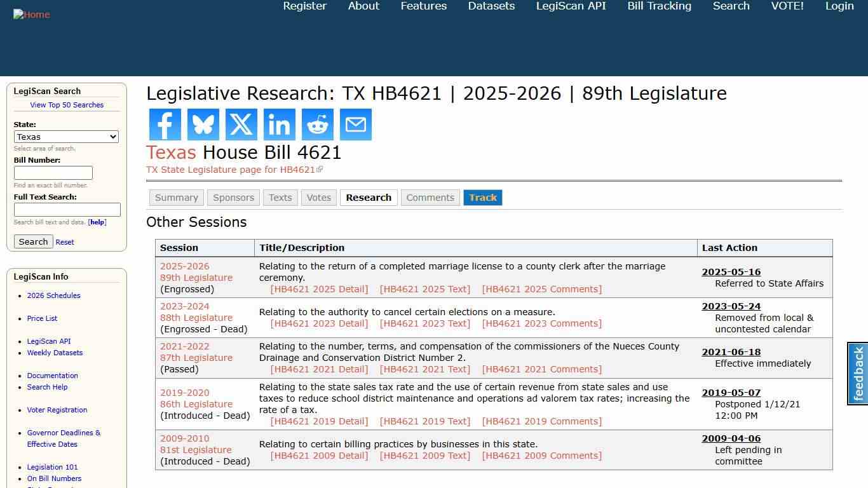Open the 2026 Schedules link
The width and height of the screenshot is (868, 488).
53,295
